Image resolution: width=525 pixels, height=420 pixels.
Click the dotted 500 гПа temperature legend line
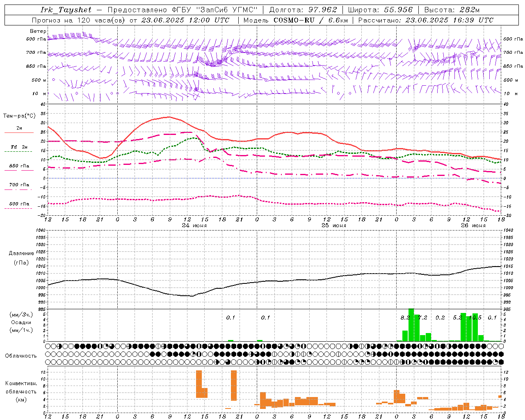pos(19,208)
